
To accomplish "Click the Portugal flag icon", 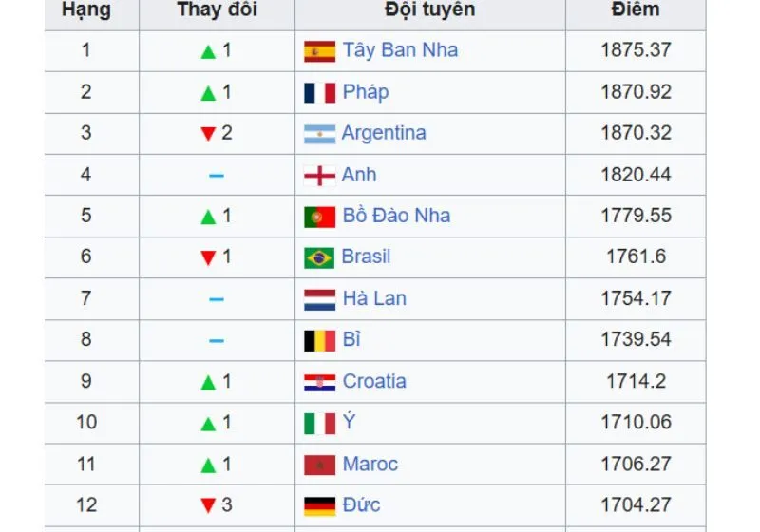I will coord(319,217).
